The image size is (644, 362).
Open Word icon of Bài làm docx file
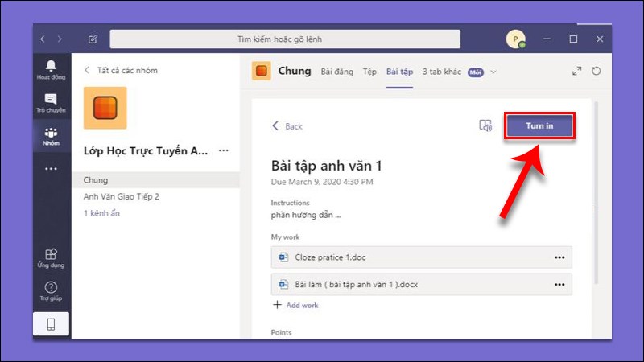click(283, 285)
